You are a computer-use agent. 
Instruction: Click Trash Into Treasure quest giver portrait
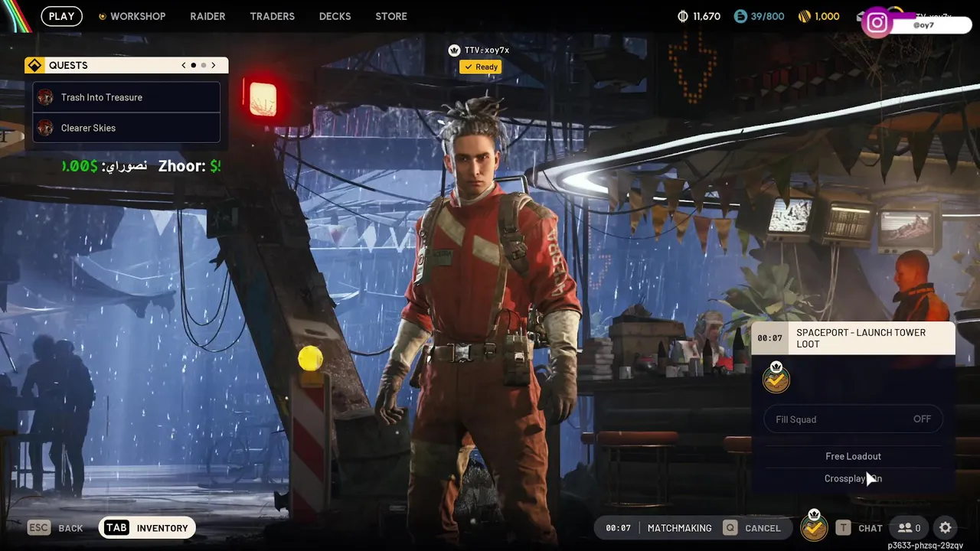point(45,97)
